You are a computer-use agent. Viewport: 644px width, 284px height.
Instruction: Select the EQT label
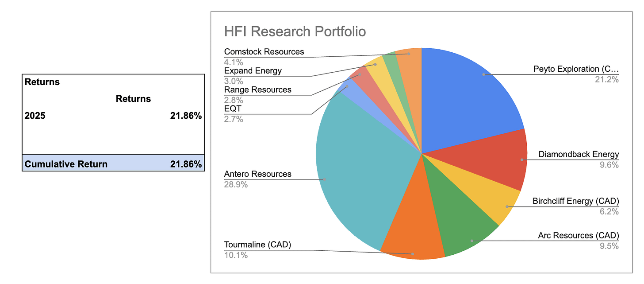click(233, 109)
